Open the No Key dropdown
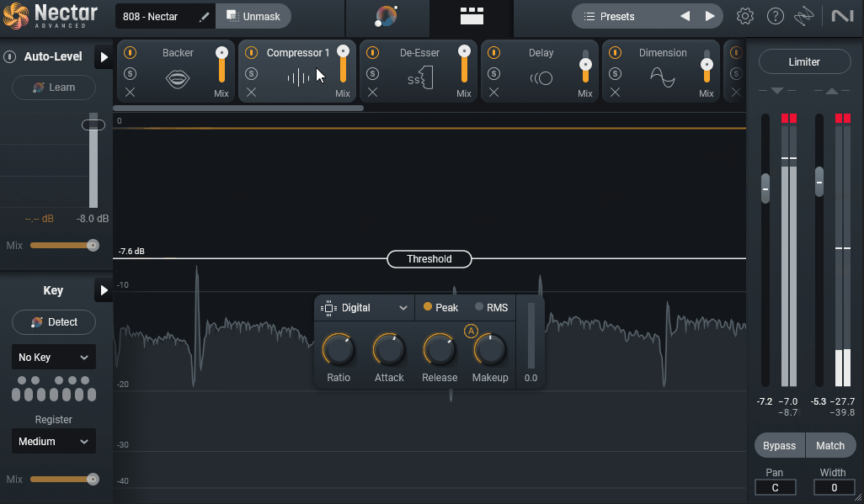This screenshot has width=864, height=504. (53, 357)
